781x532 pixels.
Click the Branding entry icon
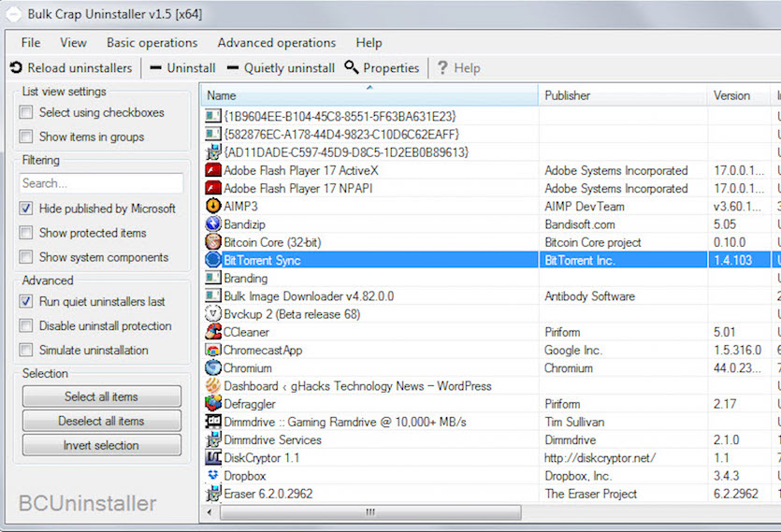[x=213, y=278]
